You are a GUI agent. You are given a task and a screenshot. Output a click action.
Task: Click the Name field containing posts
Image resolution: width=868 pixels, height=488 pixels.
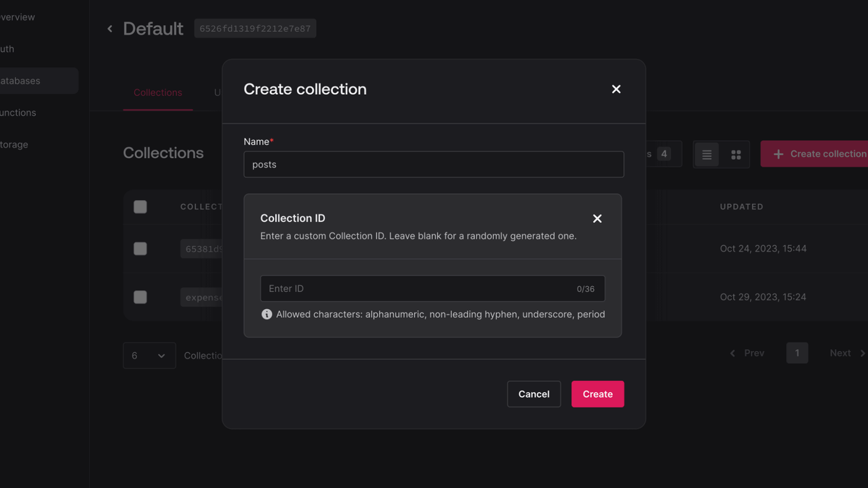click(x=433, y=165)
